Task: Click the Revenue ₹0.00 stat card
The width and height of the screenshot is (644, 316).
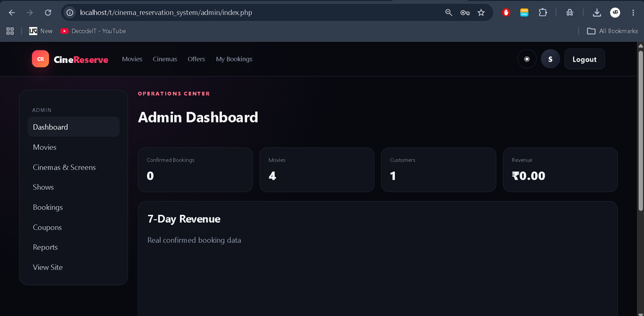Action: click(560, 170)
